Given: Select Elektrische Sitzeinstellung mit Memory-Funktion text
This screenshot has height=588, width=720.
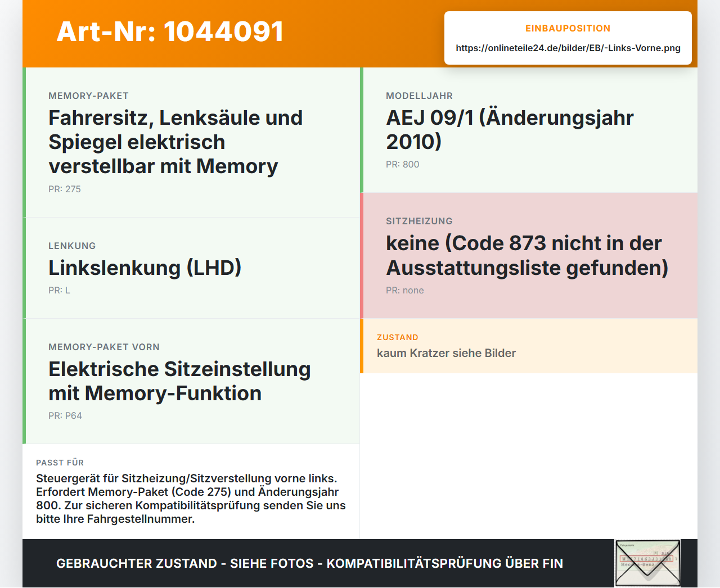Looking at the screenshot, I should click(x=179, y=381).
